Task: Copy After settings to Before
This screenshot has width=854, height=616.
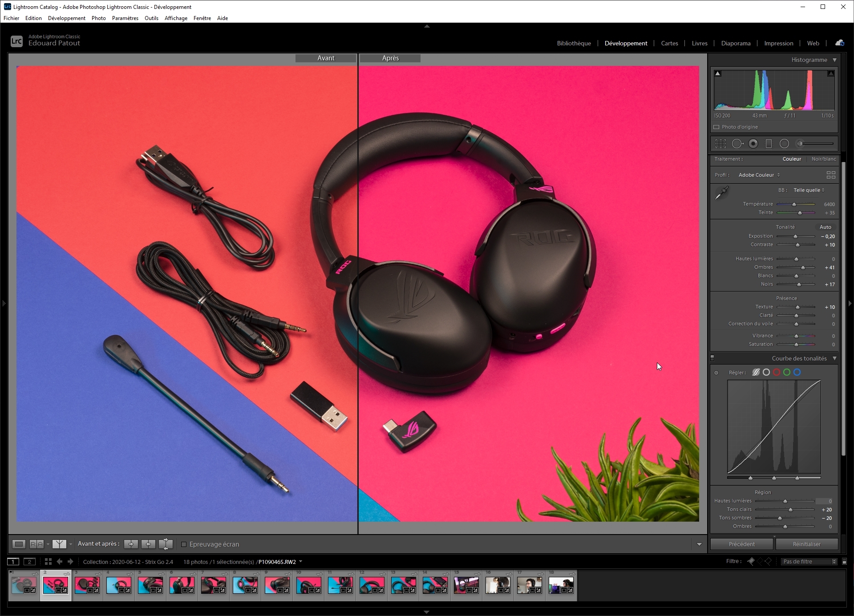Action: (x=148, y=544)
